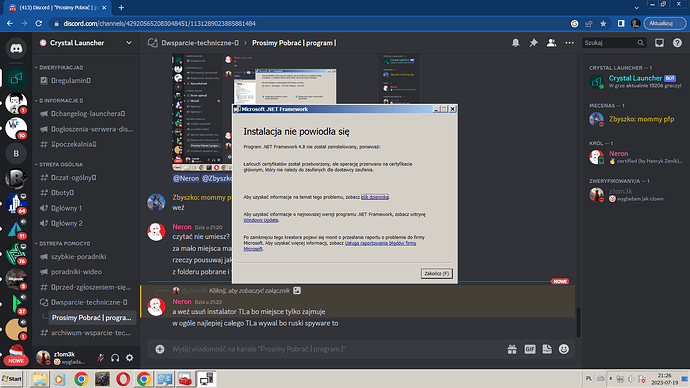Screen dimensions: 690x388
Task: Open the przed-zgłoszeniem-się channel
Action: click(86, 287)
